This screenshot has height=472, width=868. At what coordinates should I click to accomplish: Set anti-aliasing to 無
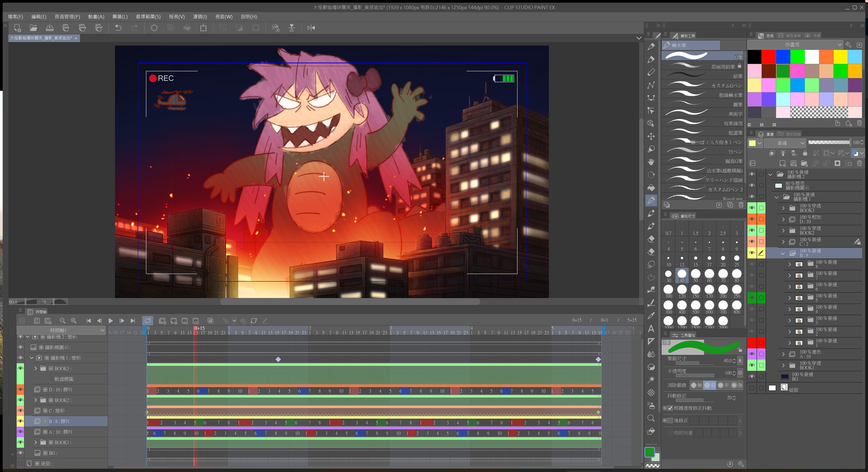pyautogui.click(x=696, y=385)
